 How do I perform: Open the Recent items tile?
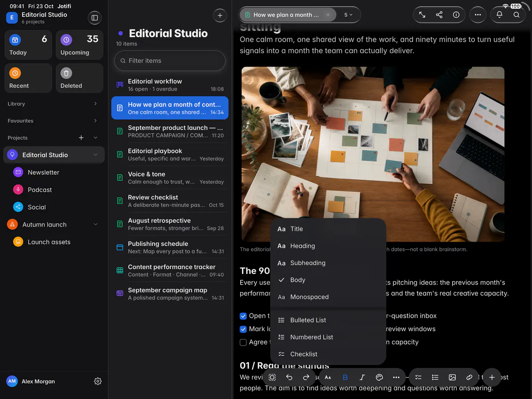28,78
